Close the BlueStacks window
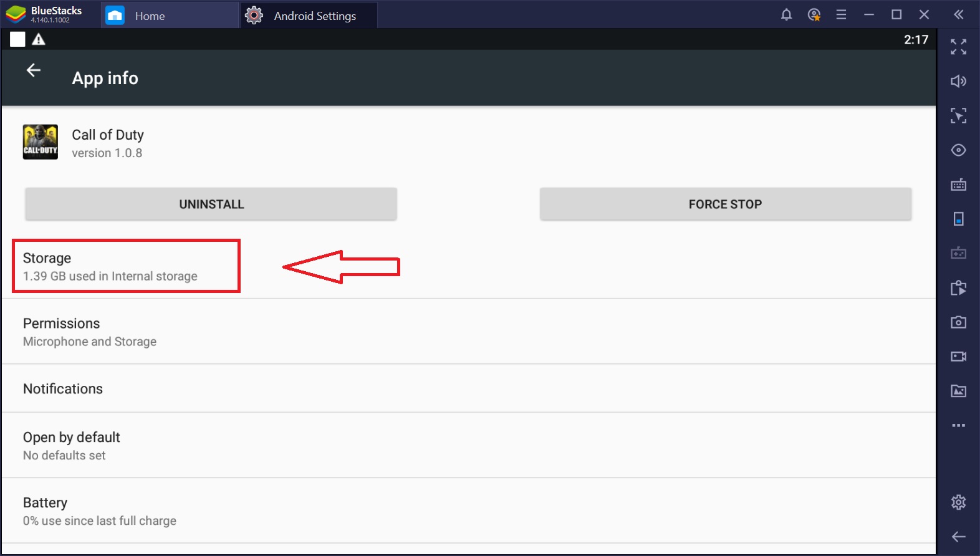This screenshot has height=556, width=980. click(x=924, y=14)
